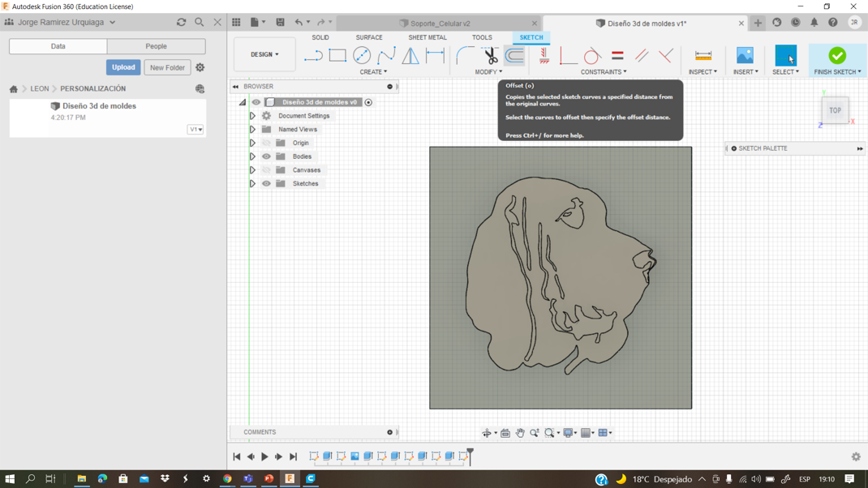
Task: Open the SHEET METAL tab
Action: (x=427, y=37)
